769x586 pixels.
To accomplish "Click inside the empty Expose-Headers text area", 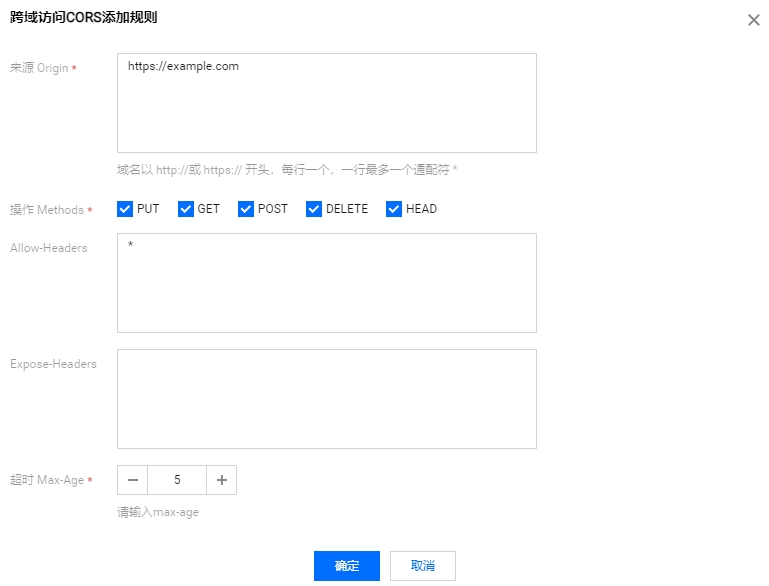I will point(326,399).
